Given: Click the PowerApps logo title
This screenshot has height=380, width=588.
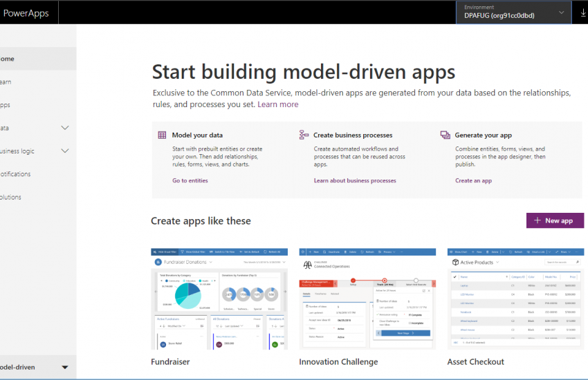Looking at the screenshot, I should coord(26,13).
